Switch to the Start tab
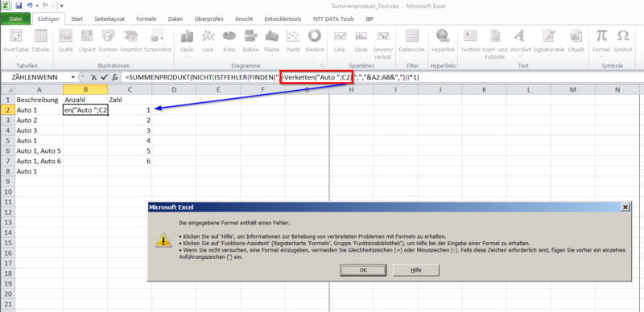The width and height of the screenshot is (644, 312). (76, 18)
